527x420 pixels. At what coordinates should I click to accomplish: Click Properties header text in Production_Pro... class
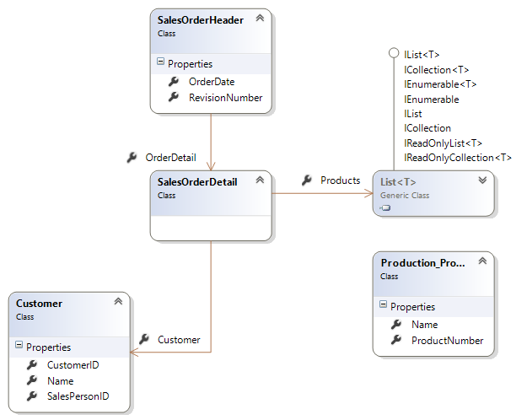tap(412, 307)
